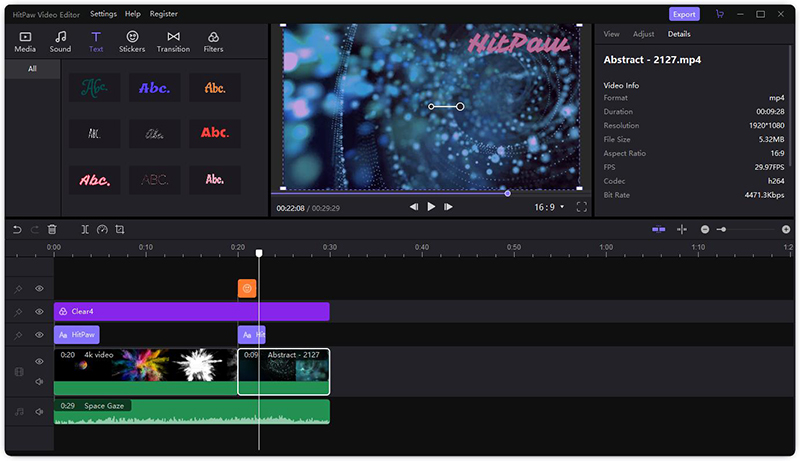Click the 0:30 mark on timeline ruler
The height and width of the screenshot is (461, 800).
tap(330, 247)
